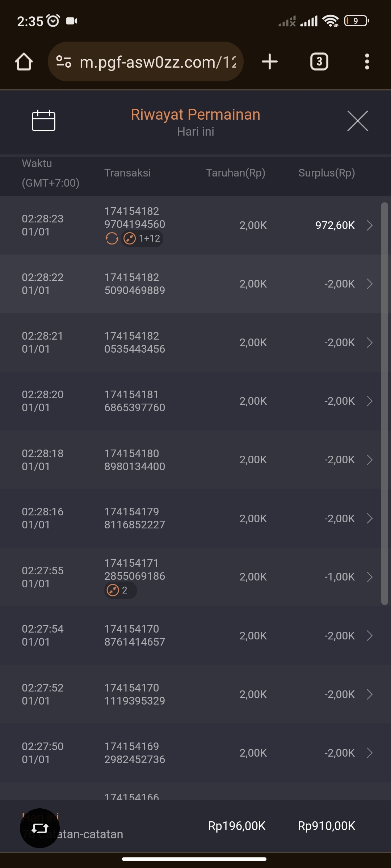Expand the 02:27:55 transaction with -1,00K
Viewport: 391px width, 868px height.
(x=370, y=577)
